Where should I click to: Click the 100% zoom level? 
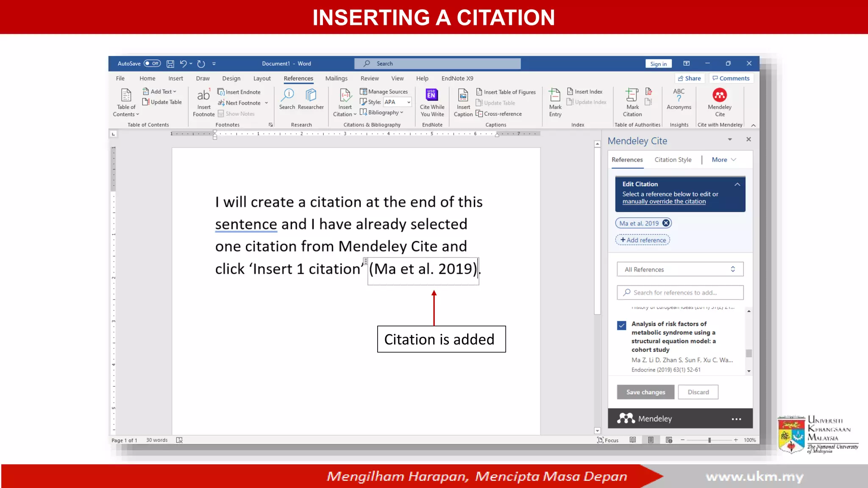(749, 440)
